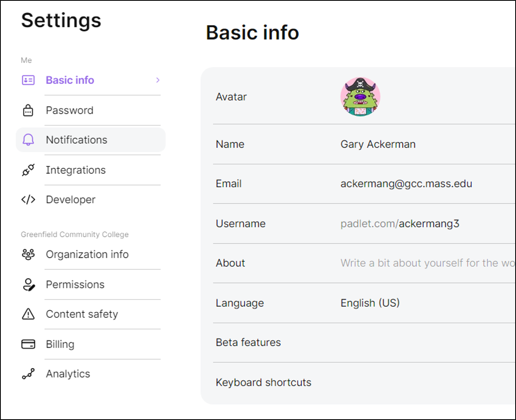Open the Notifications settings section
The height and width of the screenshot is (420, 516).
click(76, 140)
